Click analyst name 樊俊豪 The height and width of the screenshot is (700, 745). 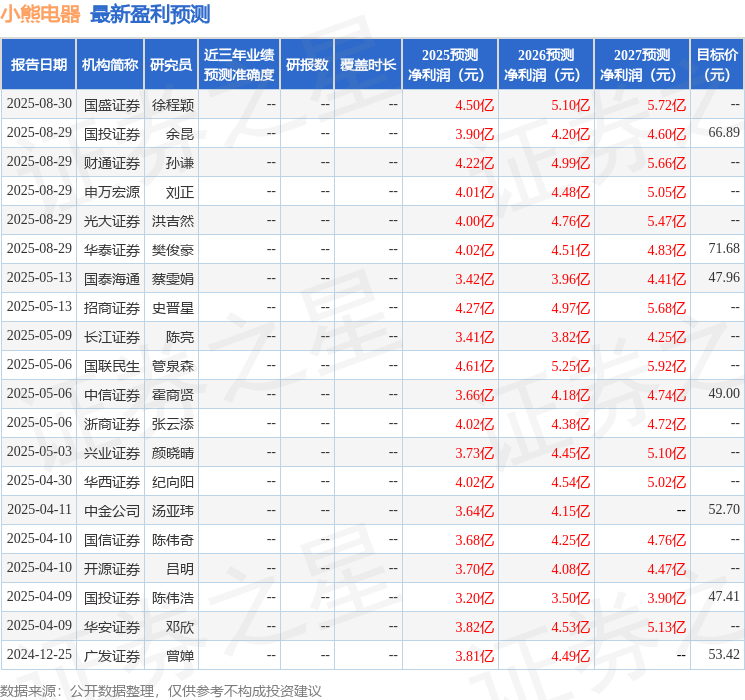coord(172,249)
